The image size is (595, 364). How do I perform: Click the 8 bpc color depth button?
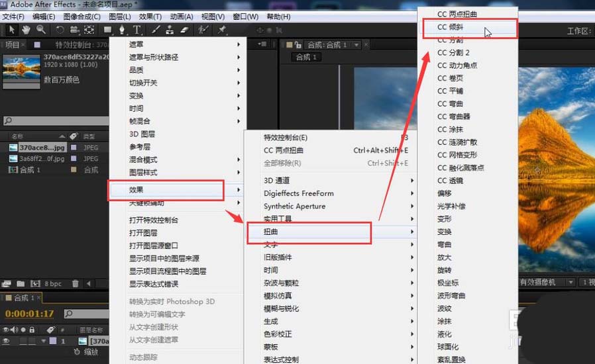click(x=53, y=284)
